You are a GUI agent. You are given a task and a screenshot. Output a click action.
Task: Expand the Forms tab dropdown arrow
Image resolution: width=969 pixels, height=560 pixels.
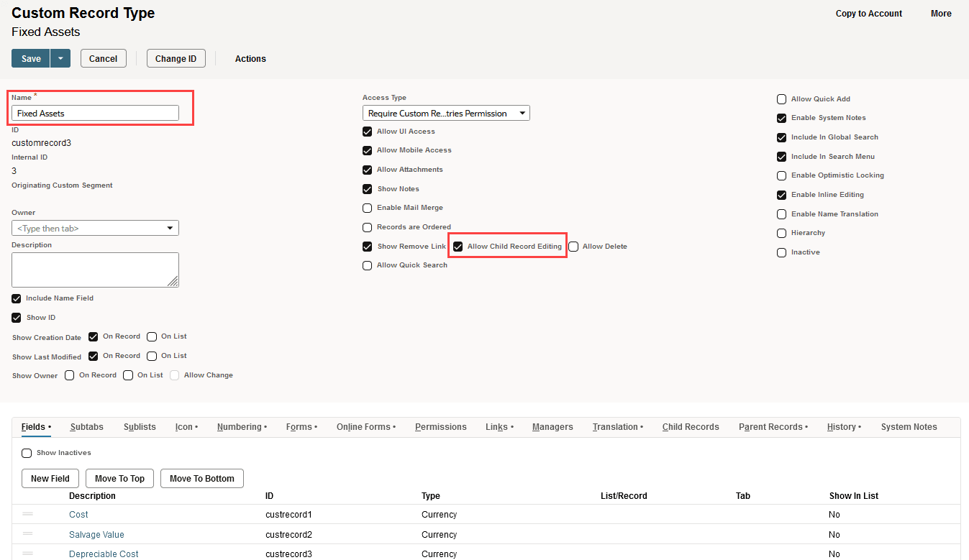[317, 426]
